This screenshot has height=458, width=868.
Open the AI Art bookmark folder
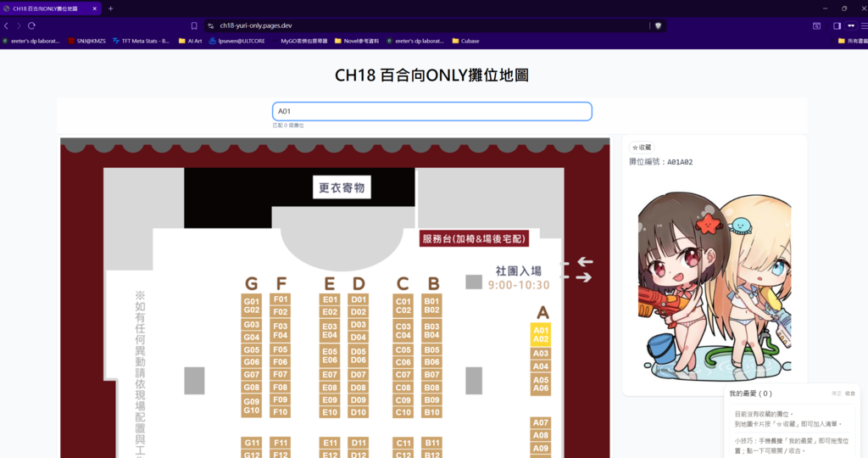coord(190,40)
